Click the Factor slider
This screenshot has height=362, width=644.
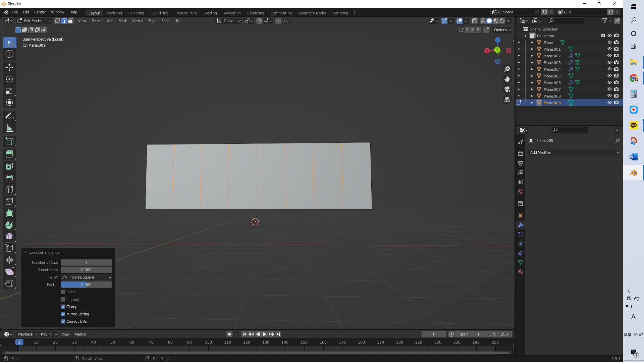click(87, 285)
